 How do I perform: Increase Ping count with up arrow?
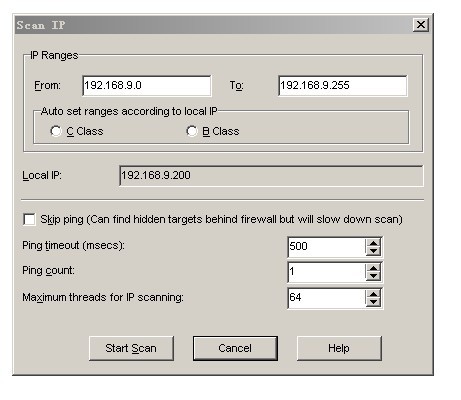click(x=373, y=268)
